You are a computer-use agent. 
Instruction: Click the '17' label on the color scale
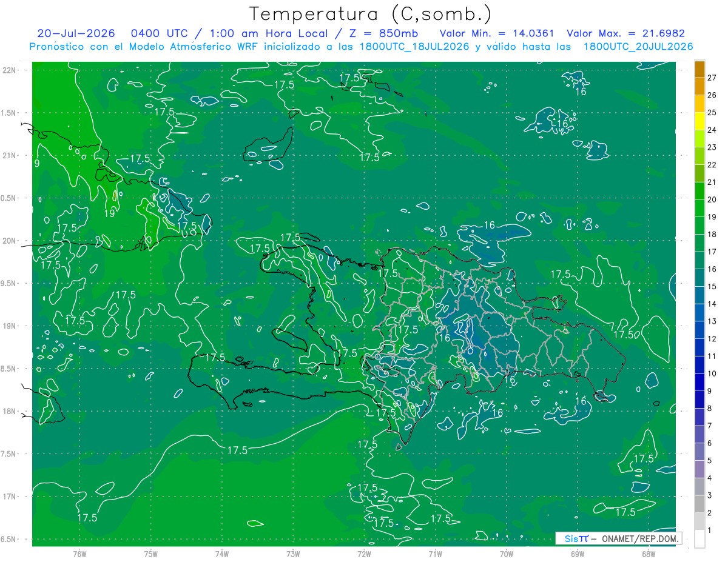tap(712, 252)
